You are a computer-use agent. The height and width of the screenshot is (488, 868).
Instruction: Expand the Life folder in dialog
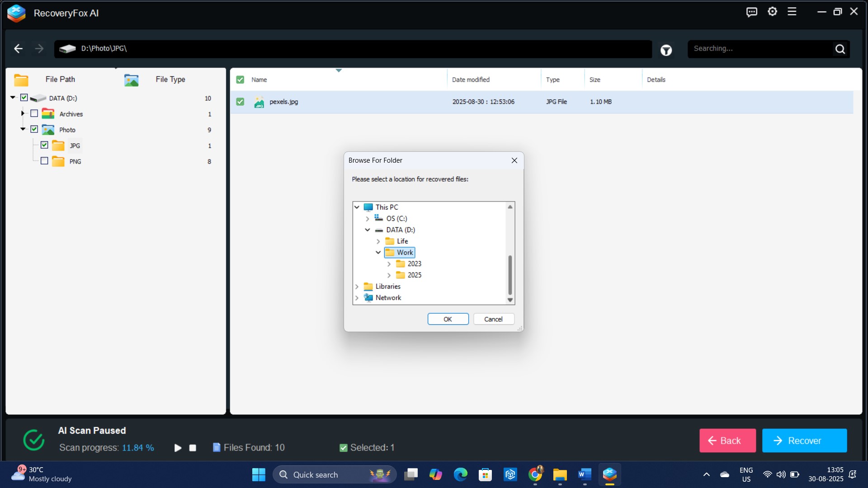point(378,241)
